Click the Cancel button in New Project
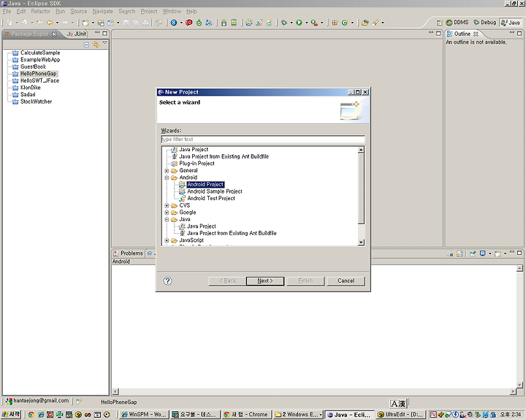The height and width of the screenshot is (420, 526). pos(346,280)
